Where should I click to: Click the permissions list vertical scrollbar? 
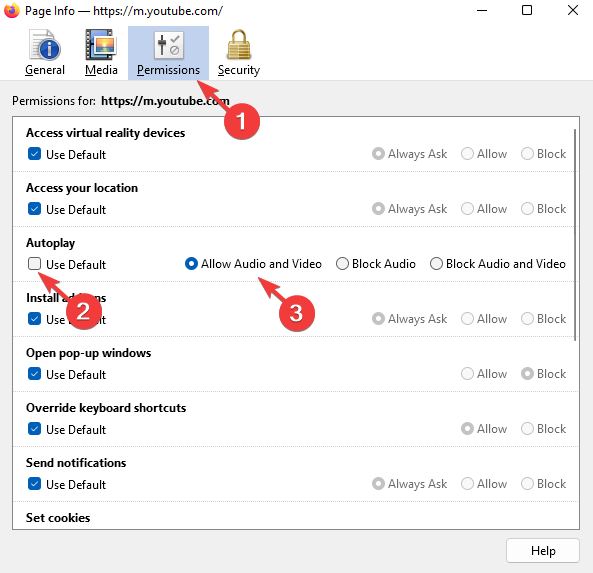click(x=575, y=234)
